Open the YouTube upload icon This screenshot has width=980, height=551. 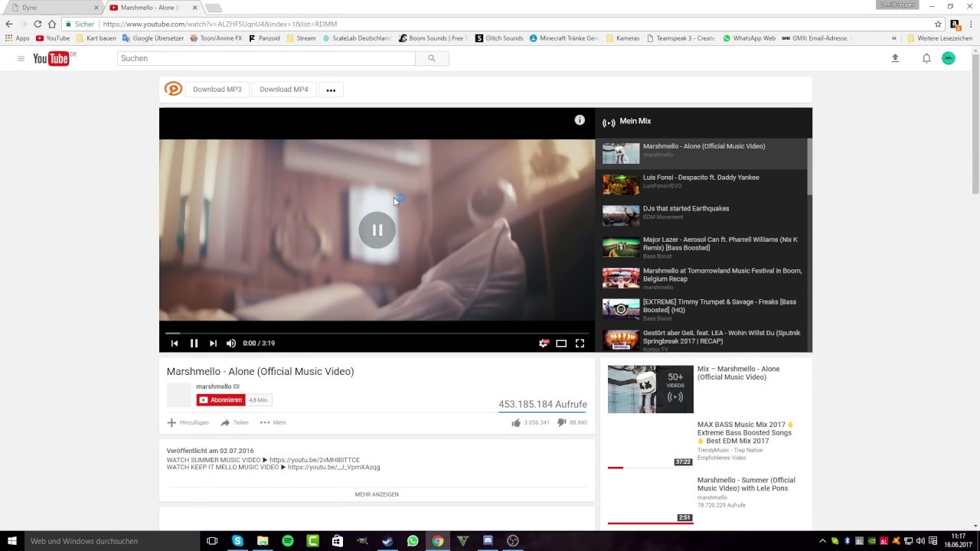coord(895,58)
